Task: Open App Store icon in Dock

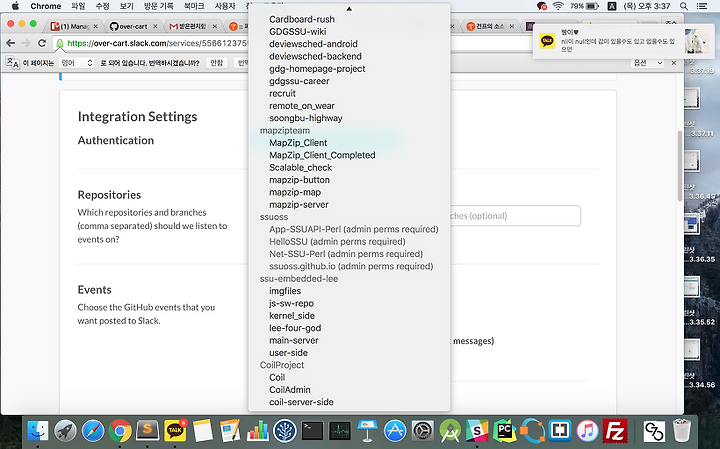Action: (395, 431)
